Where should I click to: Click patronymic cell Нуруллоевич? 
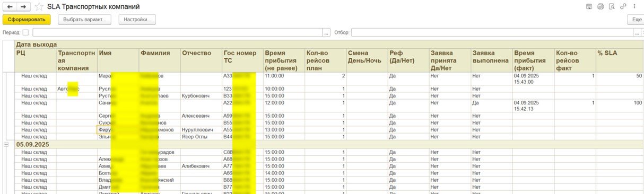[201, 130]
